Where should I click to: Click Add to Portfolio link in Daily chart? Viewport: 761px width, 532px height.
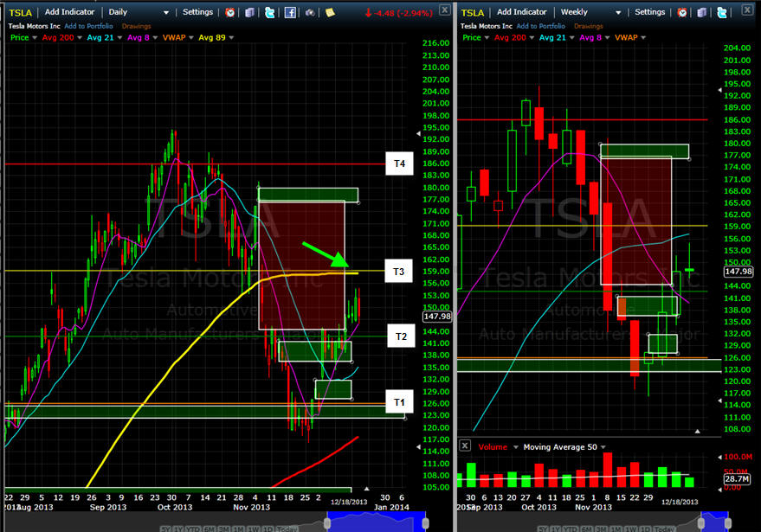tap(88, 26)
